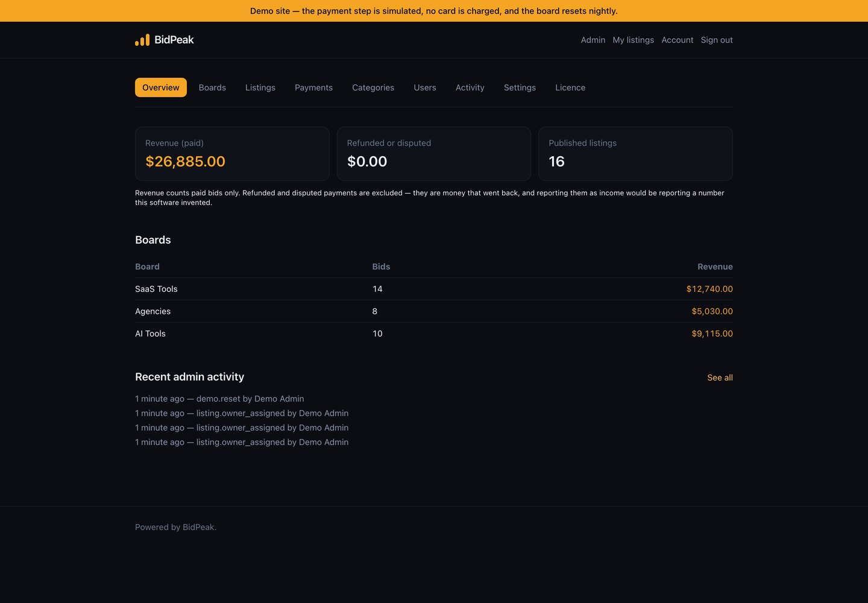Click the Revenue column header

(x=715, y=267)
